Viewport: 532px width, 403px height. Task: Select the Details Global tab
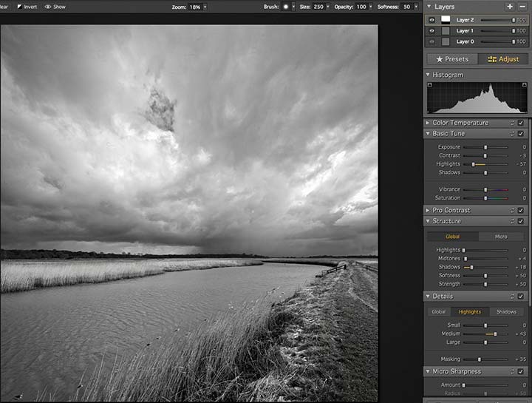438,311
